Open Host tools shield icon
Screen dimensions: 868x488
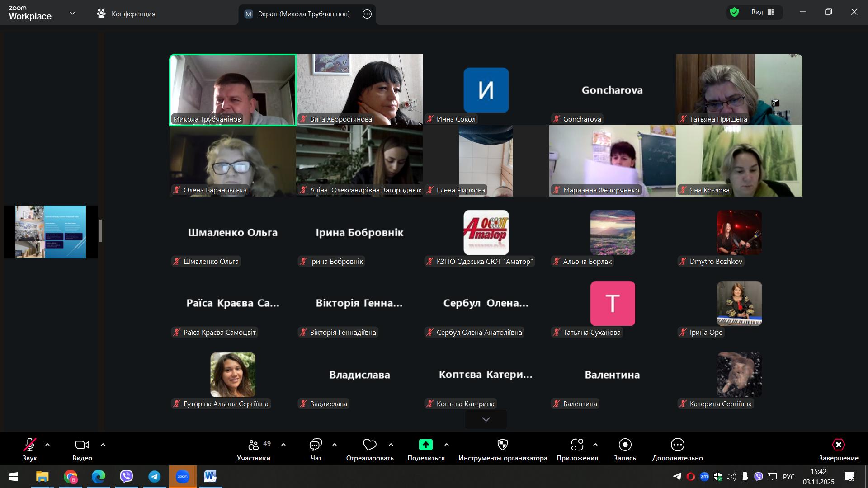coord(502,445)
